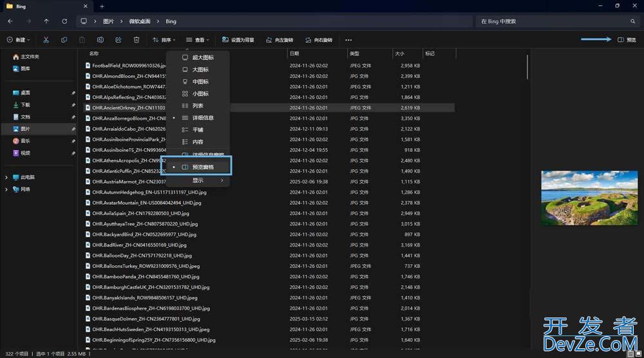644x358 pixels.
Task: Click 向右旋转 rotate right
Action: coord(319,40)
